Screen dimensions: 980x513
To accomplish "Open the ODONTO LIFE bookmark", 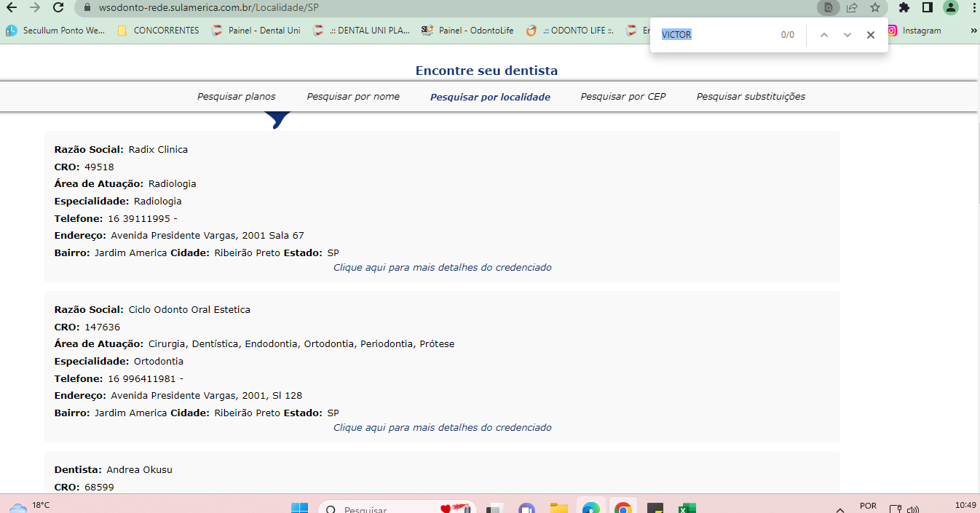I will coord(569,31).
